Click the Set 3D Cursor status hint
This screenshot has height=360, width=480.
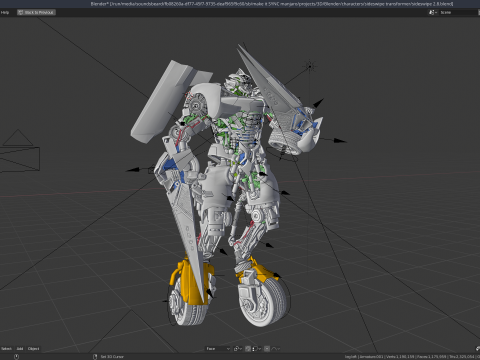point(112,357)
